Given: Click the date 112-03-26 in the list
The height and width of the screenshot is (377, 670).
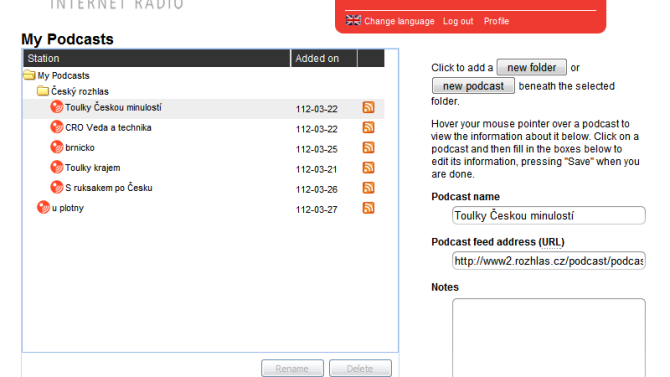Looking at the screenshot, I should pos(316,189).
